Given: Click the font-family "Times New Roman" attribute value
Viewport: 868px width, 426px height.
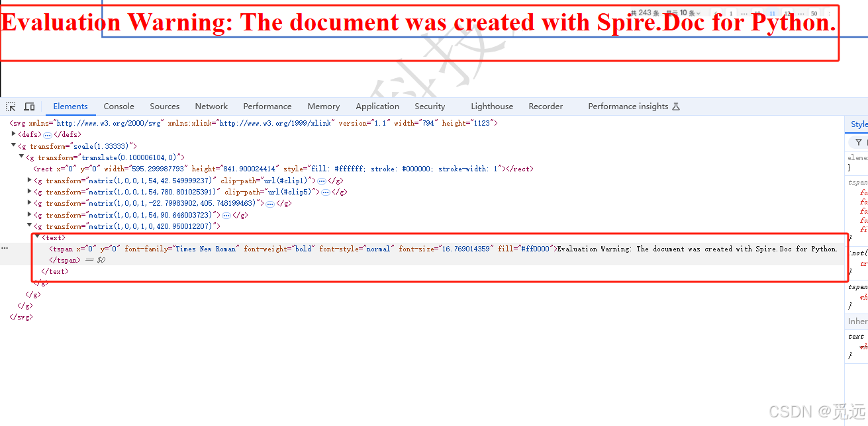Looking at the screenshot, I should tap(205, 249).
